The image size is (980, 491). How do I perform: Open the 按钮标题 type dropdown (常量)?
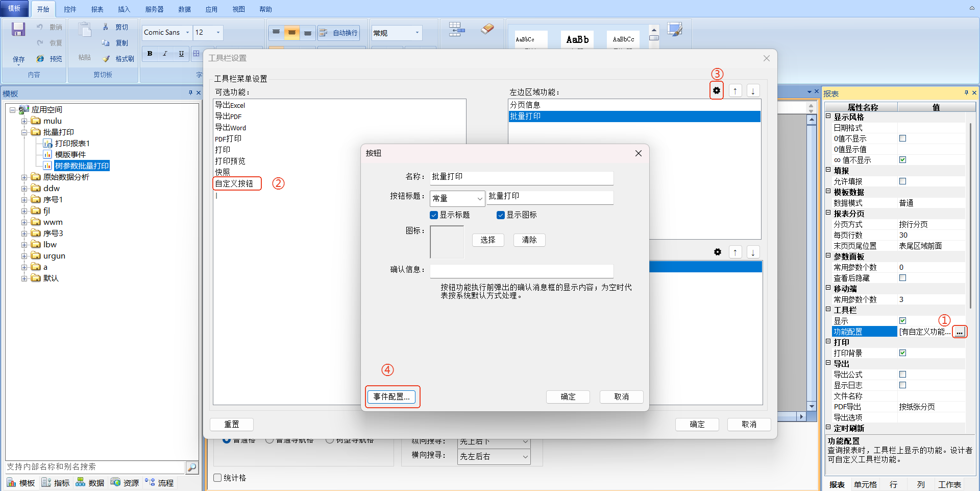457,198
